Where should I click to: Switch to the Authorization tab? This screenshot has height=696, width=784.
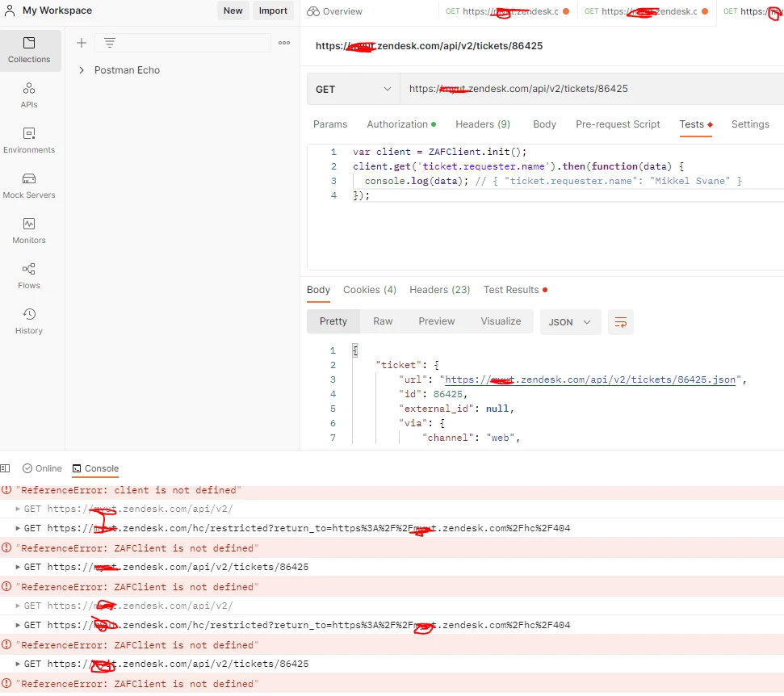pos(401,124)
